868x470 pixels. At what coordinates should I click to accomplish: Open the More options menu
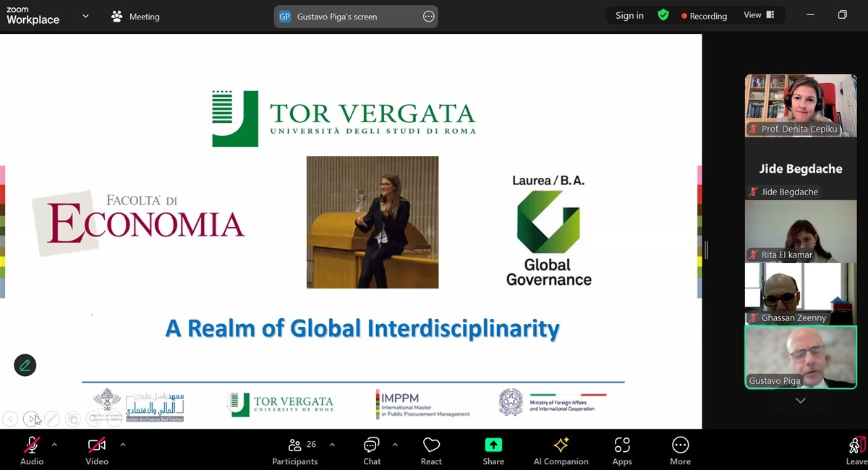(680, 451)
